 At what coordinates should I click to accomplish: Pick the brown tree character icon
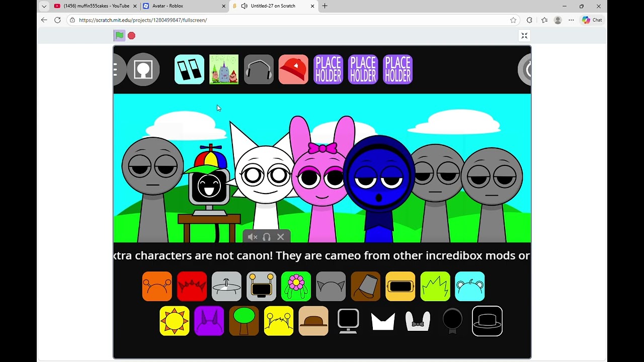pyautogui.click(x=244, y=321)
